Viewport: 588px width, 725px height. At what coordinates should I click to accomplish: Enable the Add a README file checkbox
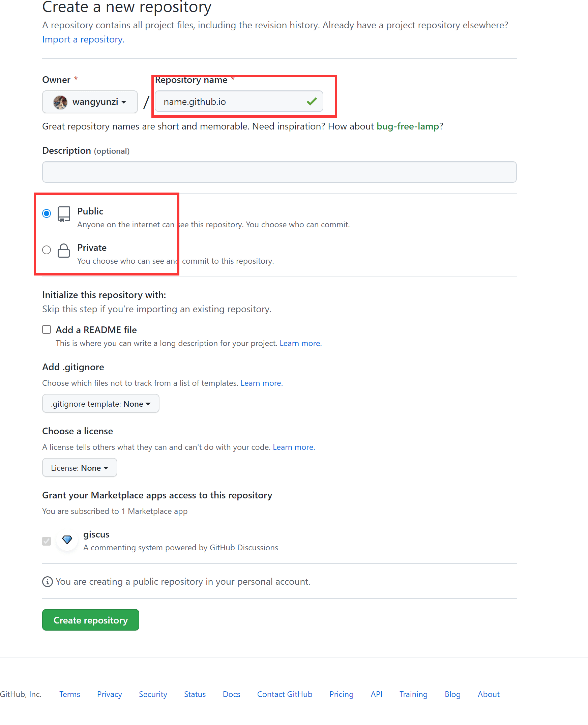(x=47, y=330)
